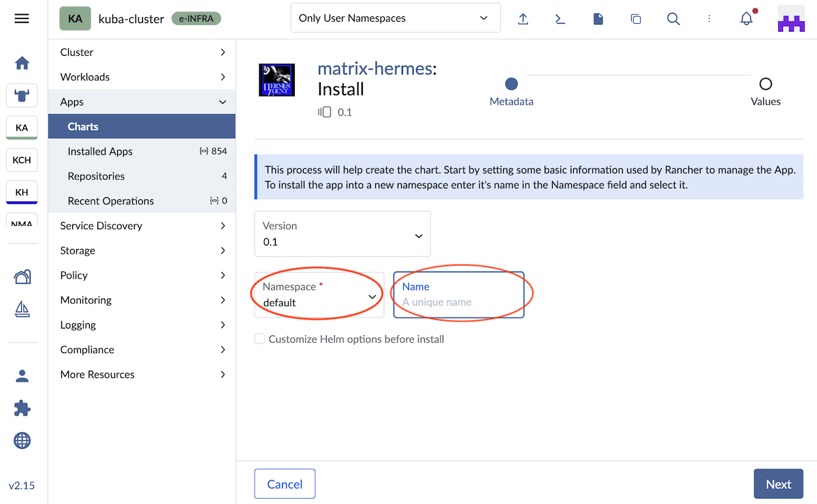The image size is (817, 504).
Task: Collapse the Apps menu group
Action: tap(142, 102)
